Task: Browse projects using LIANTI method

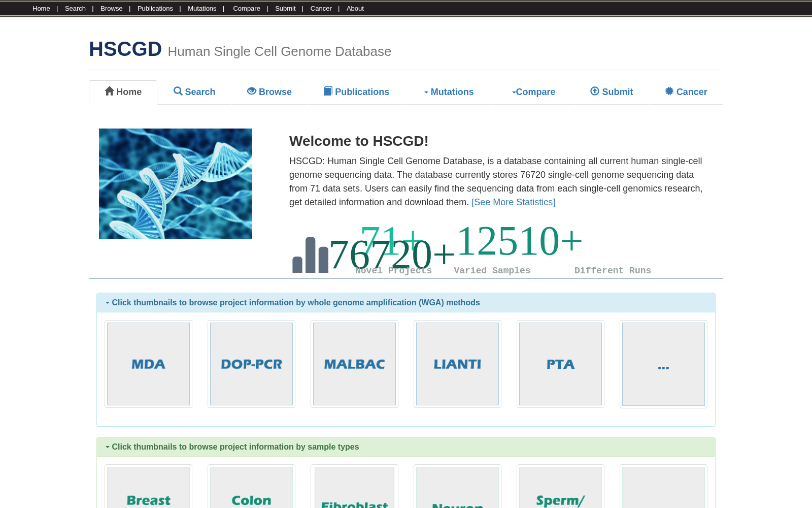Action: (457, 364)
